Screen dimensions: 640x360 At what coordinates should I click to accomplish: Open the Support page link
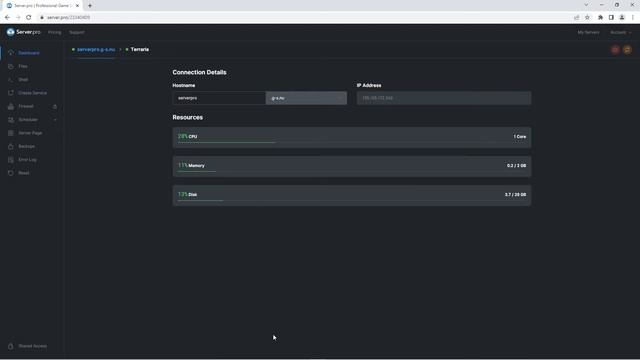coord(77,32)
